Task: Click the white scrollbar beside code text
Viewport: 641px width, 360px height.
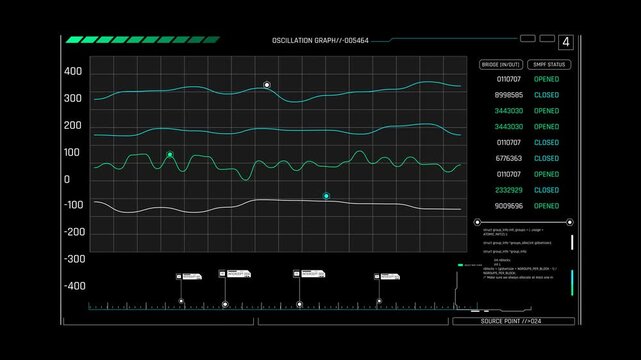Action: pos(572,242)
